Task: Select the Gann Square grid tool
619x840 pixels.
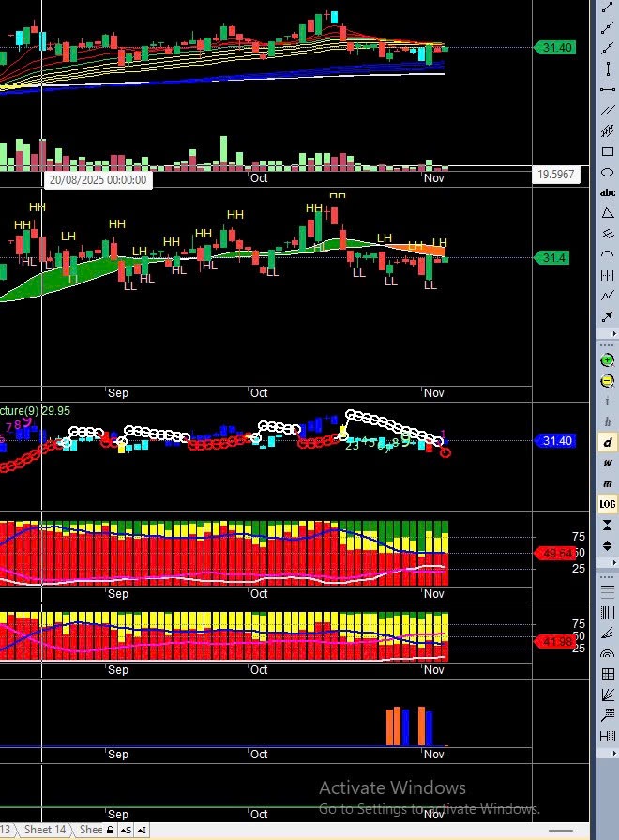Action: click(607, 674)
